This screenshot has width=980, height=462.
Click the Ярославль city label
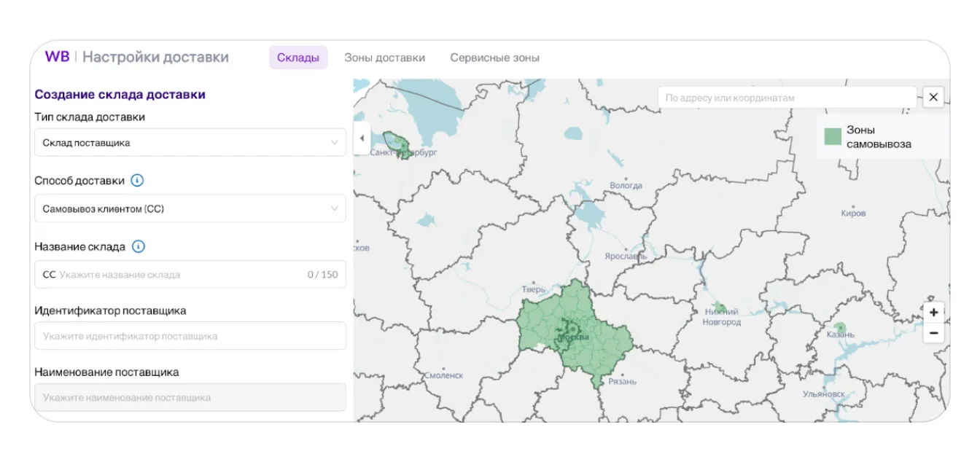pos(626,257)
